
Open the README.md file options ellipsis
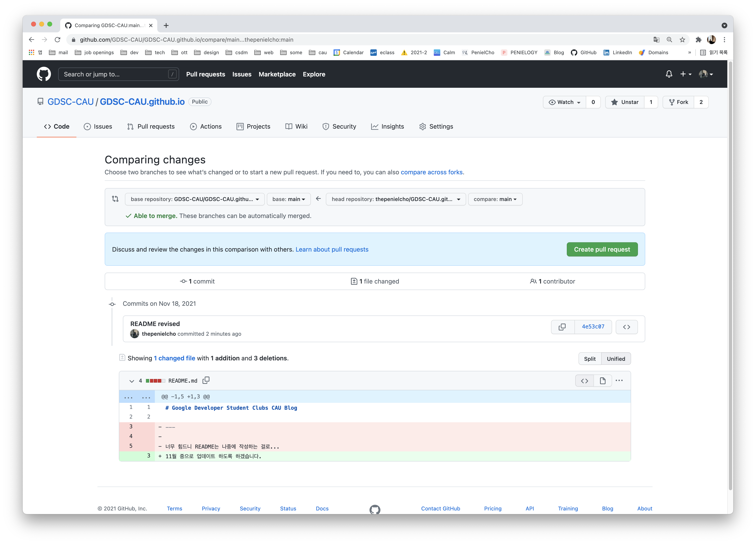[619, 381]
